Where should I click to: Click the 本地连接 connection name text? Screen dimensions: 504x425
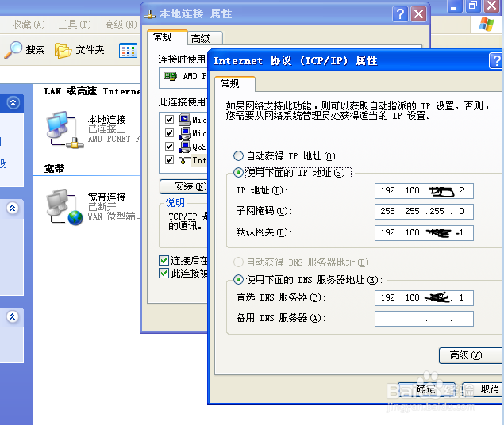click(106, 120)
